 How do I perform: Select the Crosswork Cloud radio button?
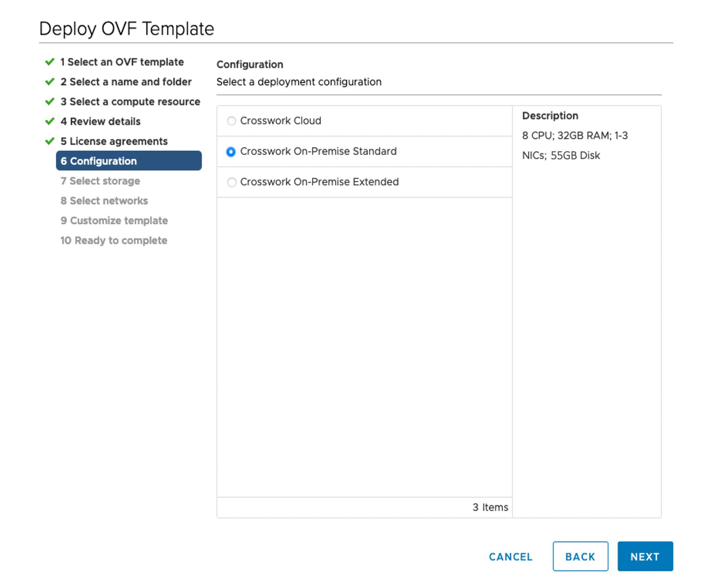[x=231, y=121]
